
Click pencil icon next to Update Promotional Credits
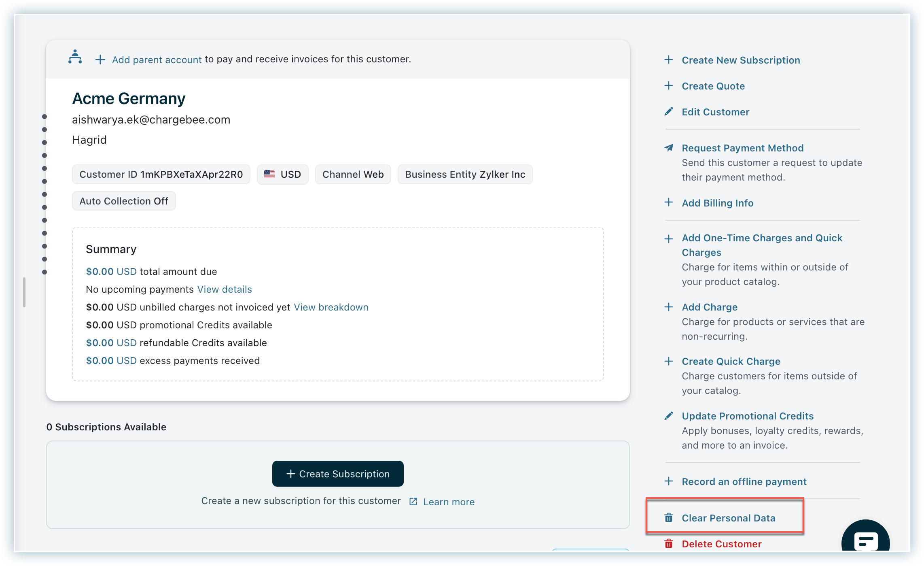click(x=669, y=416)
